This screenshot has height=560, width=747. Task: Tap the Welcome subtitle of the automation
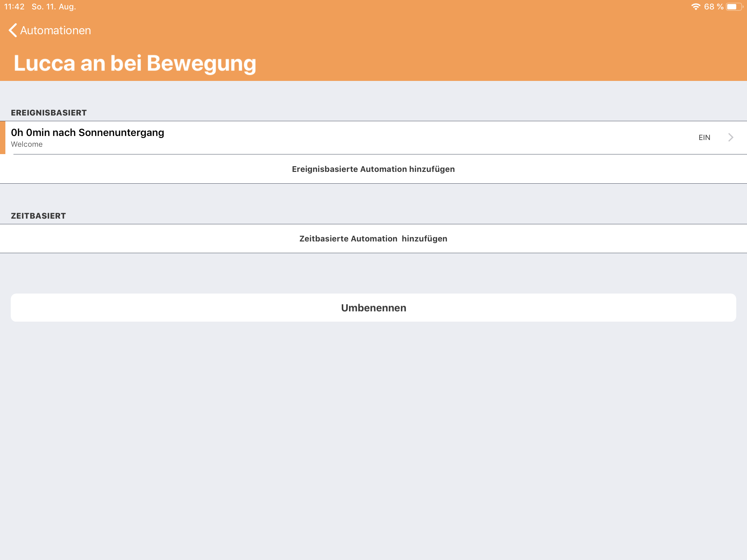coord(27,144)
